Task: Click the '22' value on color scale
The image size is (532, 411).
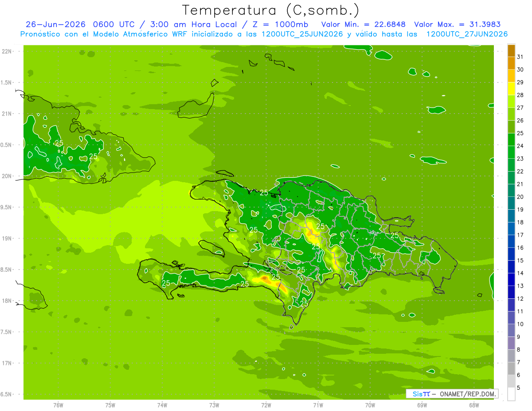Action: 520,172
